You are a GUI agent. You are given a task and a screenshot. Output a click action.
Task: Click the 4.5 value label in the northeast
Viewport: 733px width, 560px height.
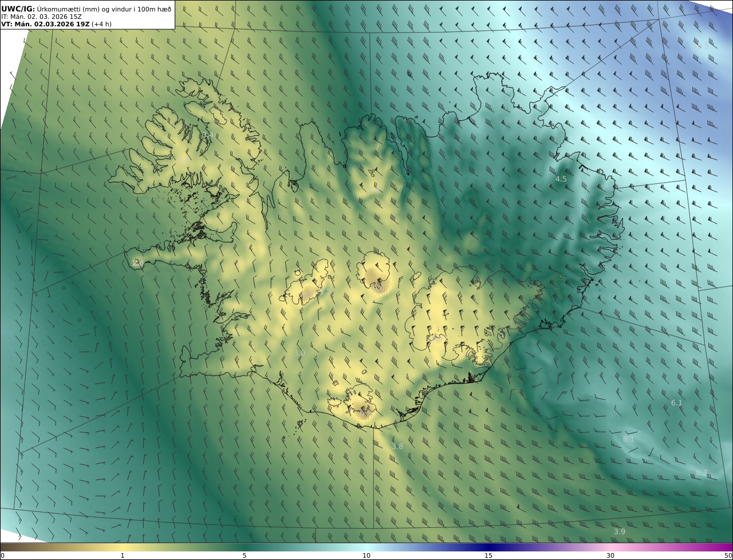coord(561,179)
